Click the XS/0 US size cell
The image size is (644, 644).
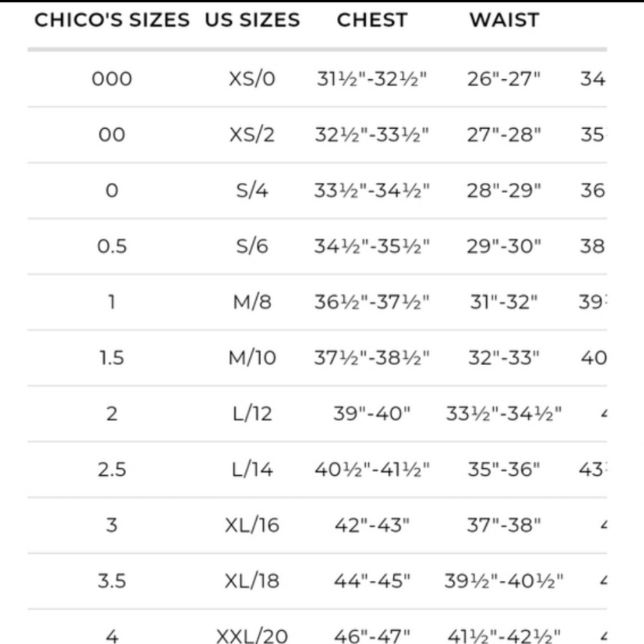tap(252, 79)
